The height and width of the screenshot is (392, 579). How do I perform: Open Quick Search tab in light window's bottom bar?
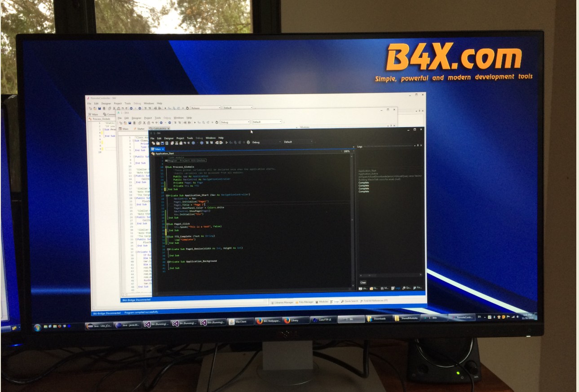(350, 301)
